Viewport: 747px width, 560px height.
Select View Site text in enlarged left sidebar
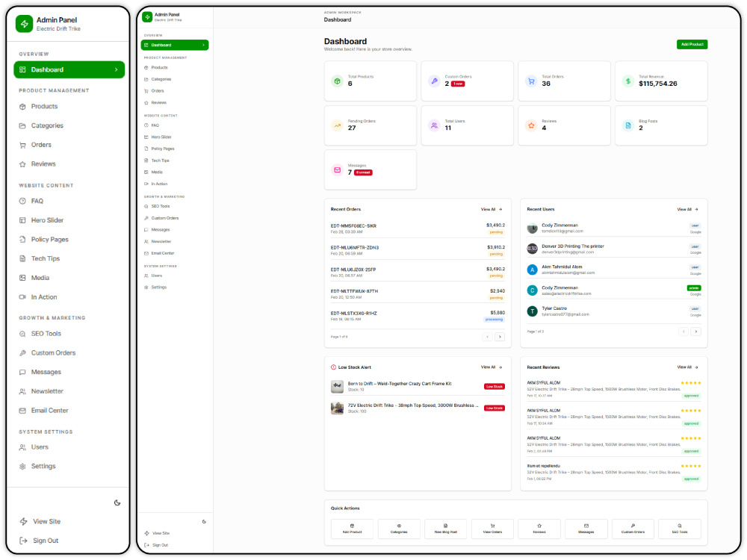tap(46, 521)
